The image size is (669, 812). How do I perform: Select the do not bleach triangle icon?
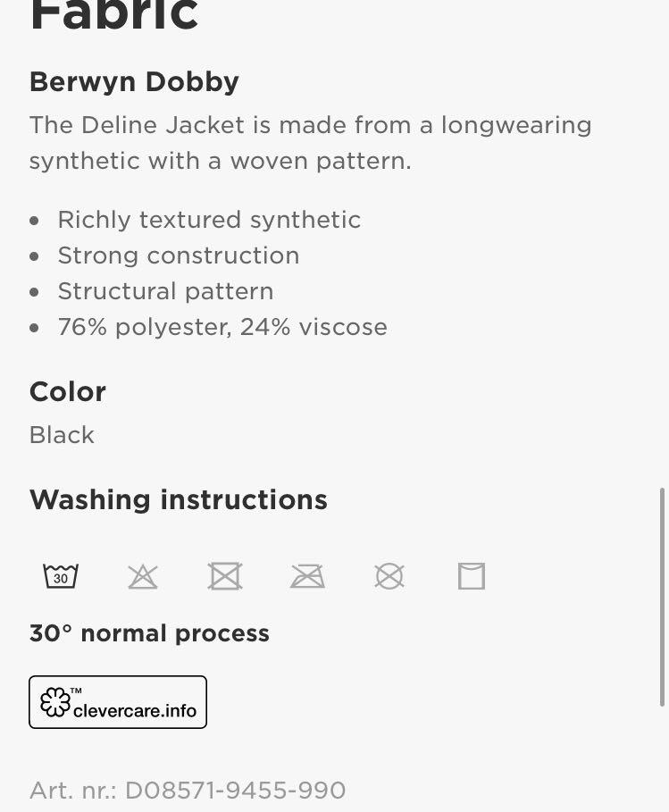click(143, 576)
